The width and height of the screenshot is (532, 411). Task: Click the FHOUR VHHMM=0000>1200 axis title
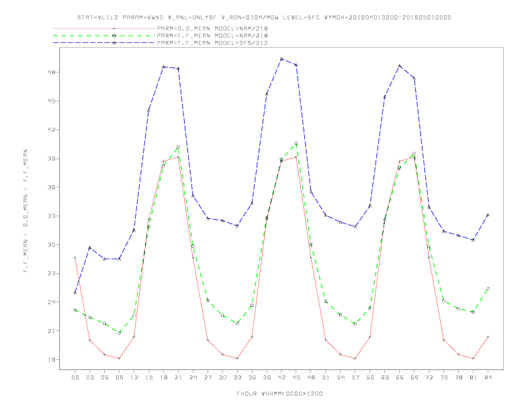(279, 394)
